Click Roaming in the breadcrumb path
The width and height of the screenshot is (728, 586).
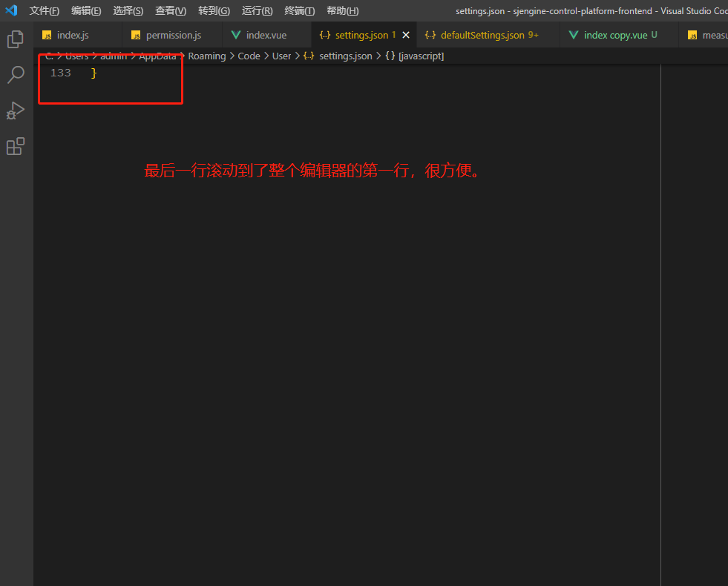click(206, 56)
